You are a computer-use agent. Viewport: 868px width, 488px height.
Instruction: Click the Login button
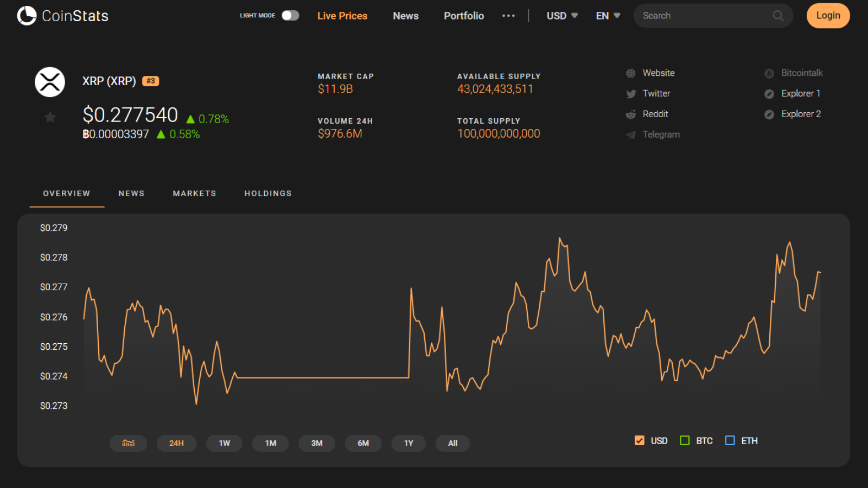pyautogui.click(x=828, y=16)
